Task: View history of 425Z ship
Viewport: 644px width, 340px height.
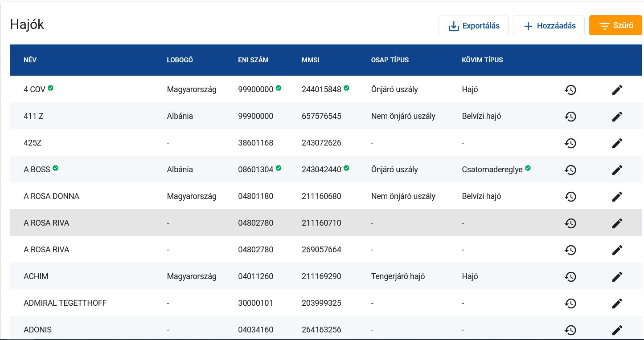Action: tap(570, 143)
